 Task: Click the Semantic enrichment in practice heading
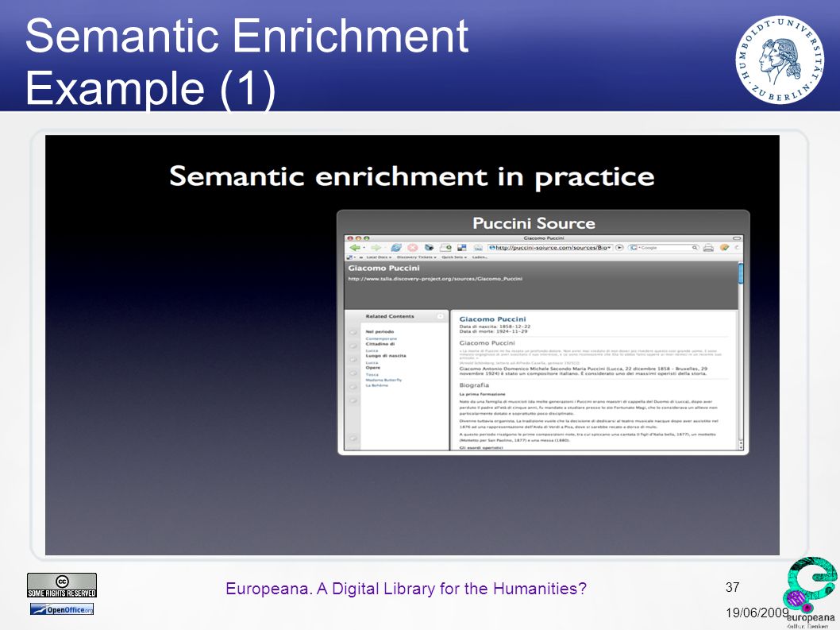pos(412,176)
